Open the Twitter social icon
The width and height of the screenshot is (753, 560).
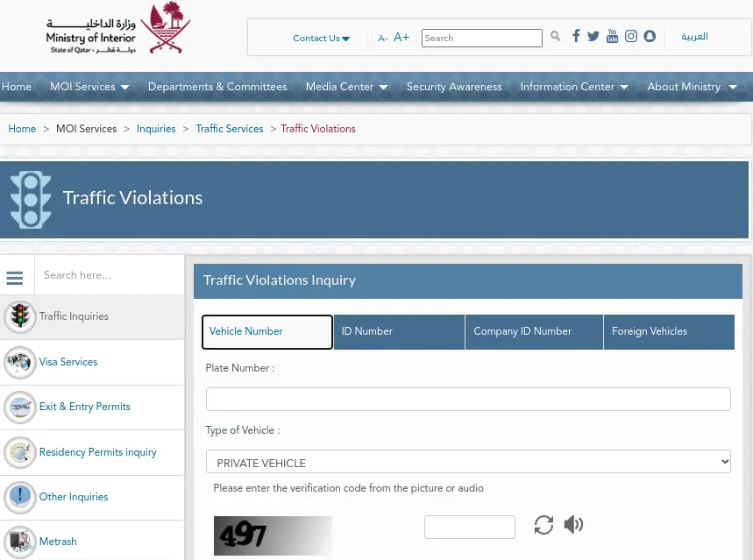(x=593, y=37)
